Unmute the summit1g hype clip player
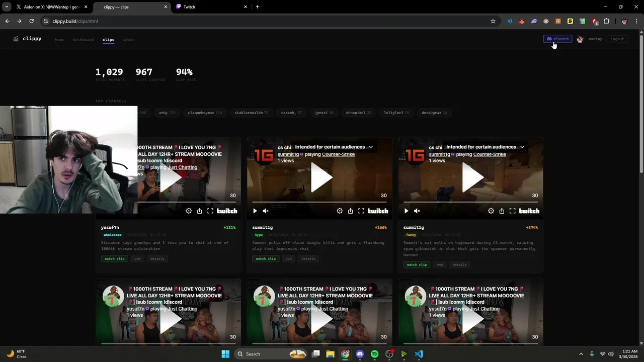644x362 pixels. (x=266, y=211)
